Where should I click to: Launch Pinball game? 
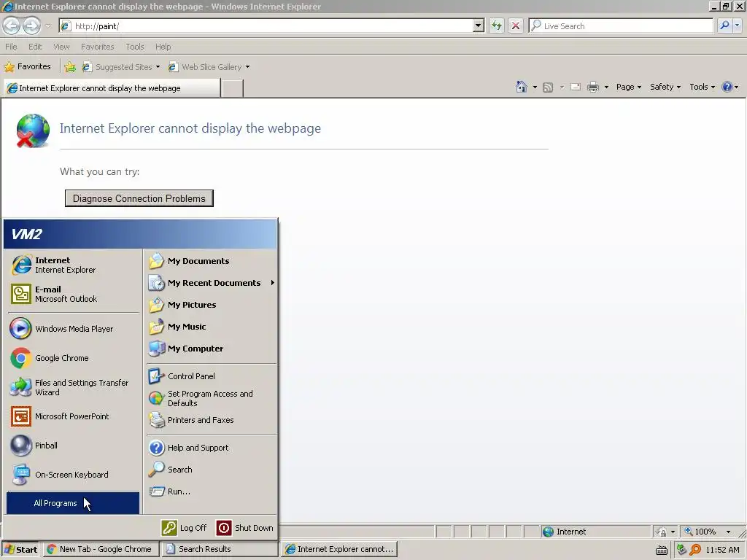point(74,446)
